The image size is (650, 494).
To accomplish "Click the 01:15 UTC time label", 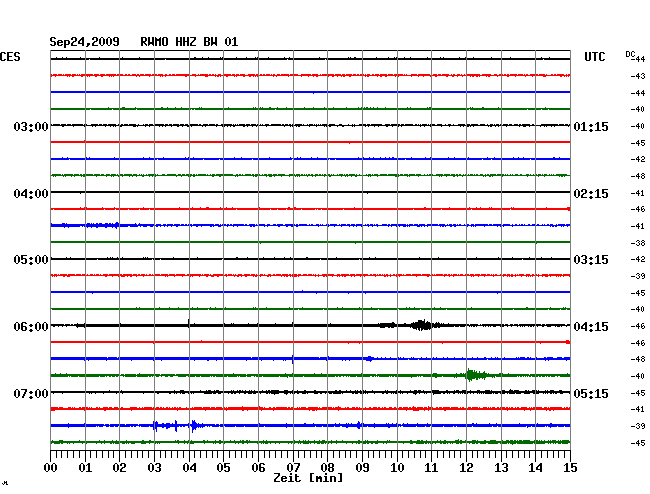I will tap(591, 126).
